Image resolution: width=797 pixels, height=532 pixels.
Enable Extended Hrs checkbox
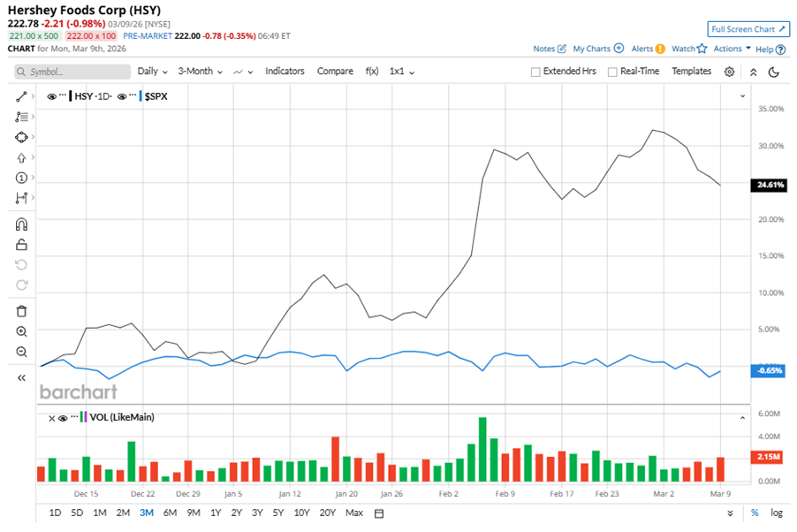point(535,72)
